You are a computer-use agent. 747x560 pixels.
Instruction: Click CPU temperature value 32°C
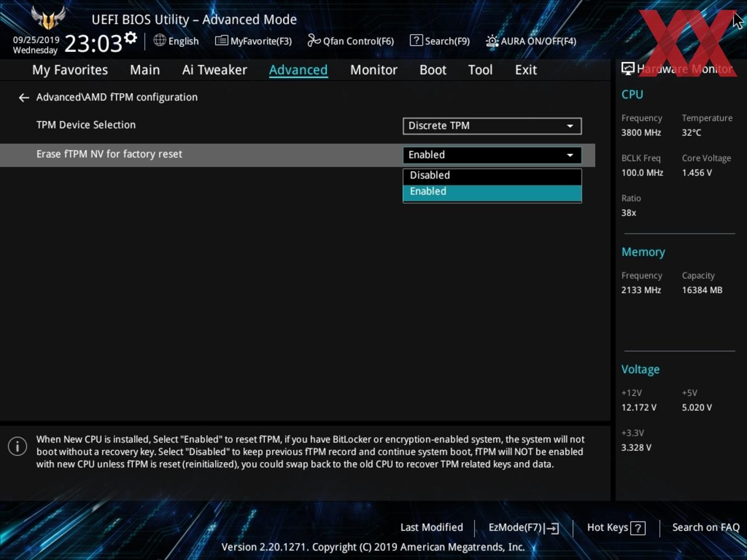pyautogui.click(x=692, y=133)
